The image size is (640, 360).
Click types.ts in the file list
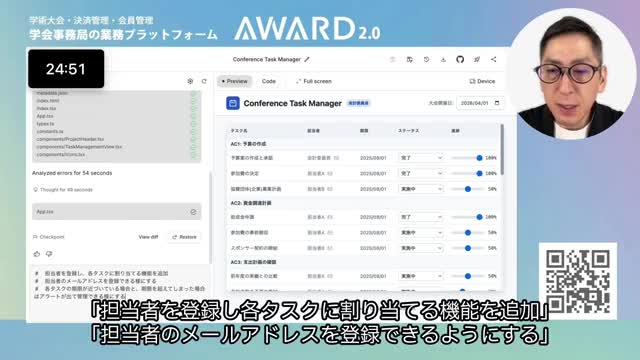(x=45, y=124)
